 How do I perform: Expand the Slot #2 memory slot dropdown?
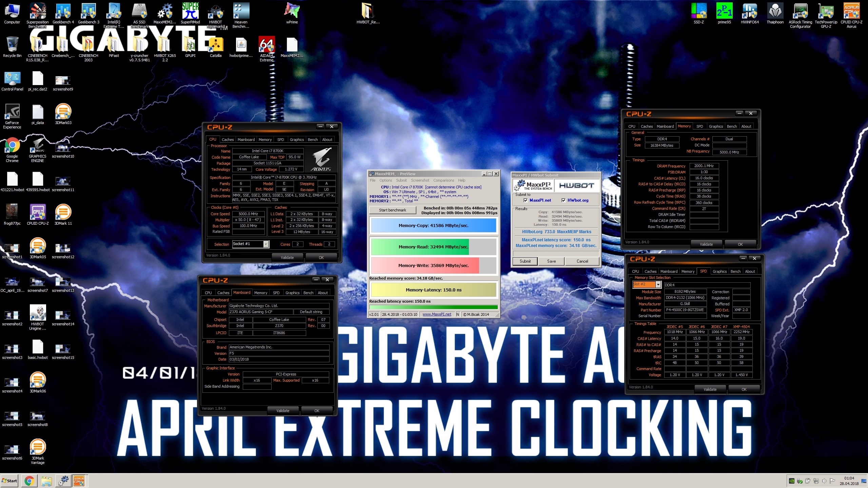(x=658, y=284)
